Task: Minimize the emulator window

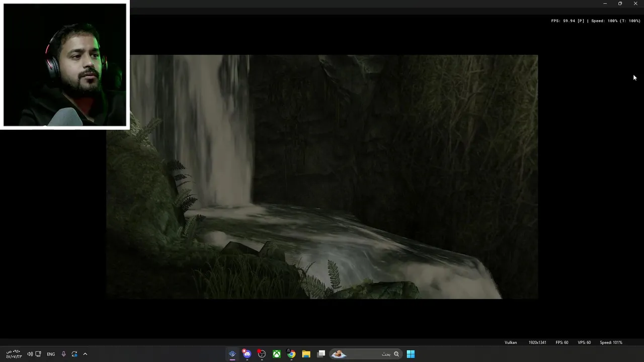Action: [x=605, y=4]
